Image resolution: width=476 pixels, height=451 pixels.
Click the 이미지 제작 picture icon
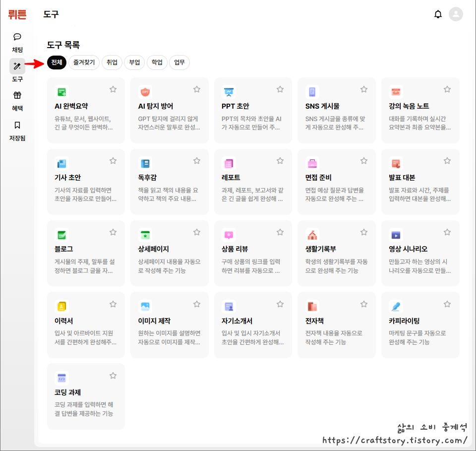click(145, 307)
